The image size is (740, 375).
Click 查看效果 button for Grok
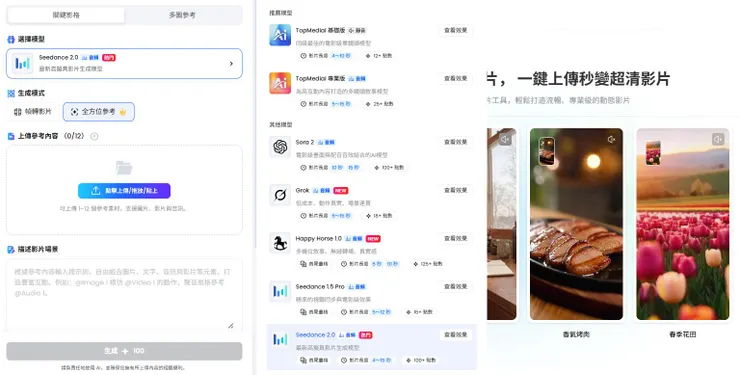point(455,190)
